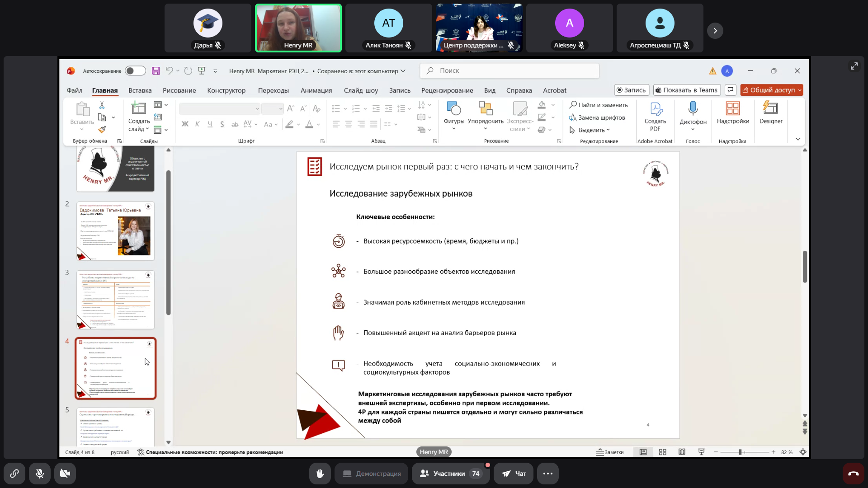Select slide 2 thumbnail
Viewport: 868px width, 488px height.
pos(115,231)
